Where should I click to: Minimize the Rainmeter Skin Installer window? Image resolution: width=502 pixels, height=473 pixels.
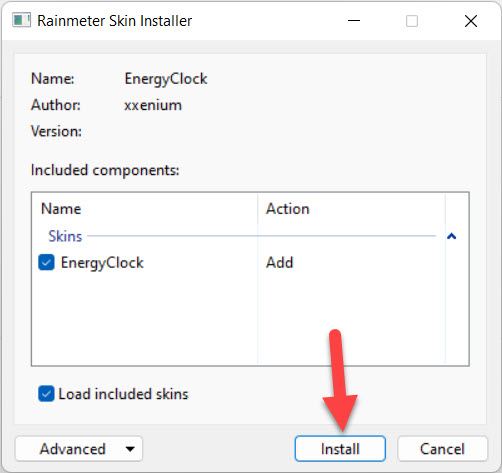pos(354,21)
